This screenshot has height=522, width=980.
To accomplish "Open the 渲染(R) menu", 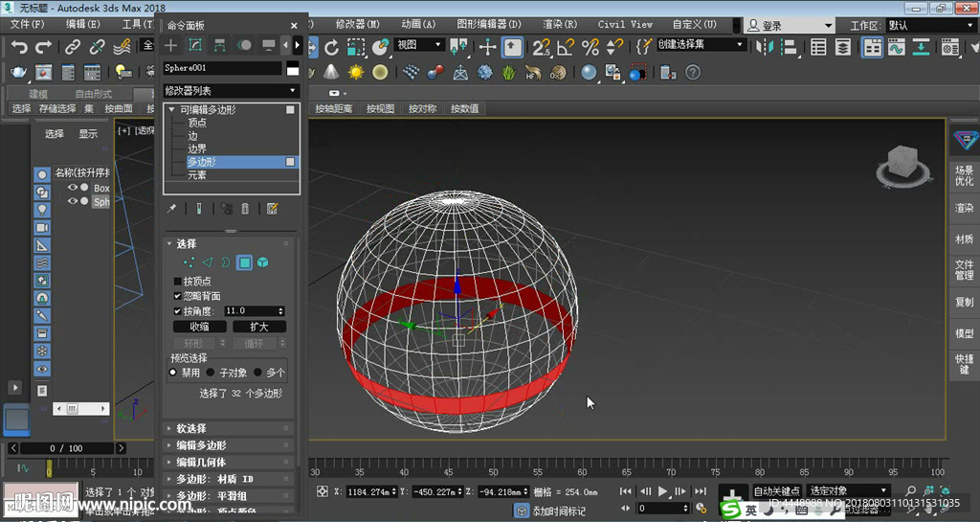I will tap(560, 24).
